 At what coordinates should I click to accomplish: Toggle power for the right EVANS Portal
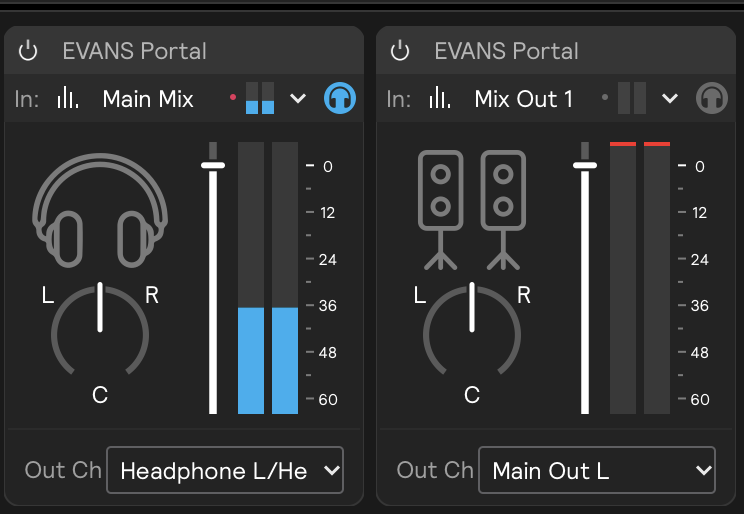pyautogui.click(x=400, y=51)
